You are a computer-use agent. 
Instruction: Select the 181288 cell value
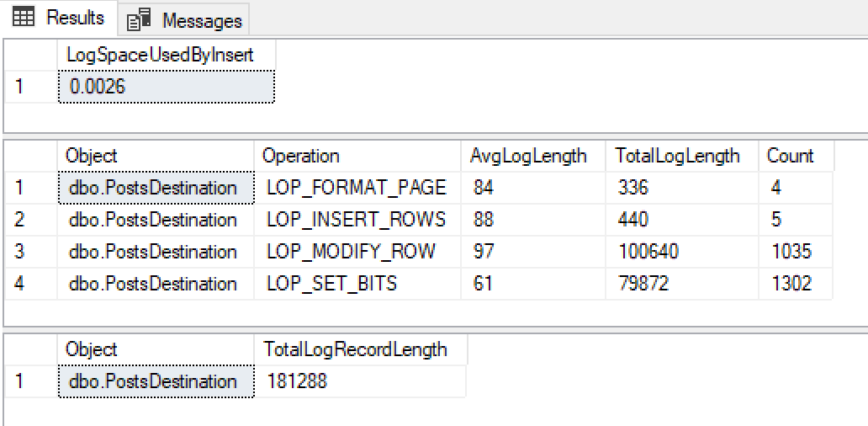[297, 381]
